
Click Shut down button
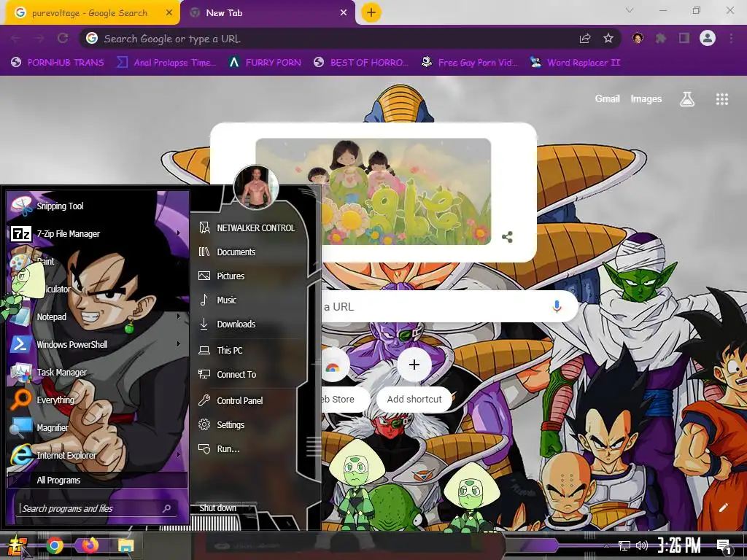tap(217, 508)
